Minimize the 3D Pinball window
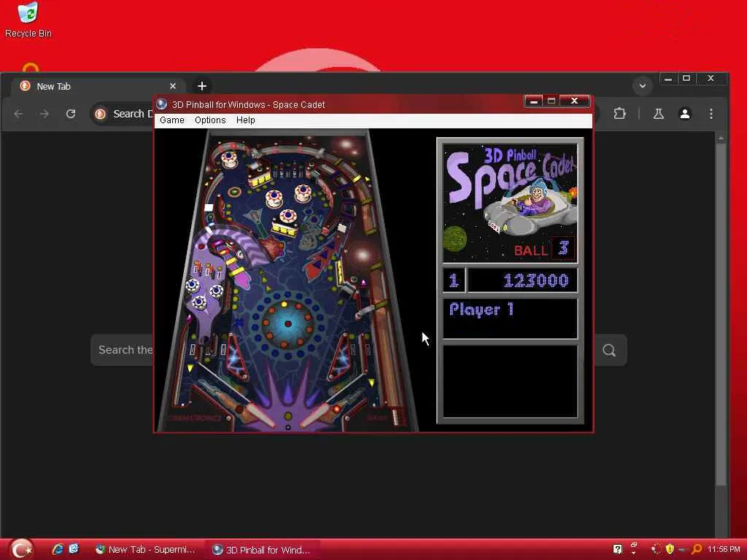 (533, 101)
